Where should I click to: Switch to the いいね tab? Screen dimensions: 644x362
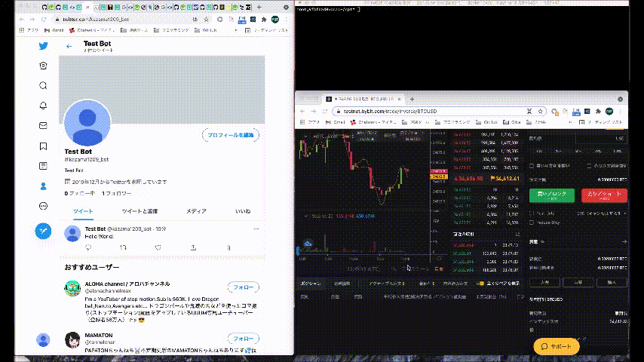243,211
